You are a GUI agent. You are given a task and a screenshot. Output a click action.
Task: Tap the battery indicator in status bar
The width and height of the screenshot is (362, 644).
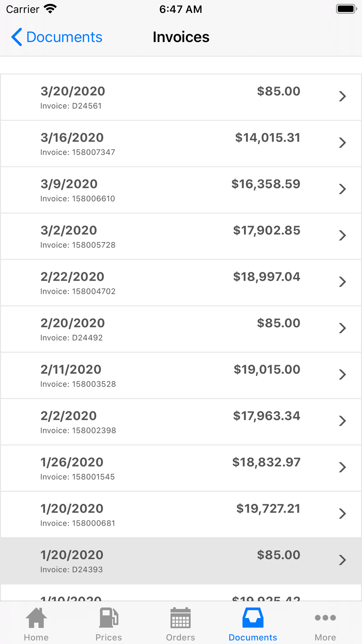coord(346,9)
